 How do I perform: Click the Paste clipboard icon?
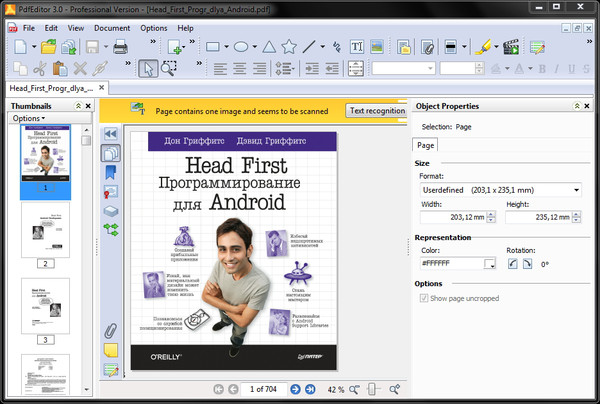[60, 69]
